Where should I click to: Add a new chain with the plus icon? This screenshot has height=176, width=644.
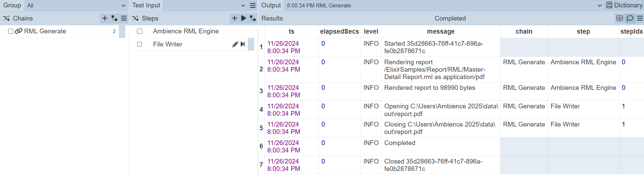105,18
